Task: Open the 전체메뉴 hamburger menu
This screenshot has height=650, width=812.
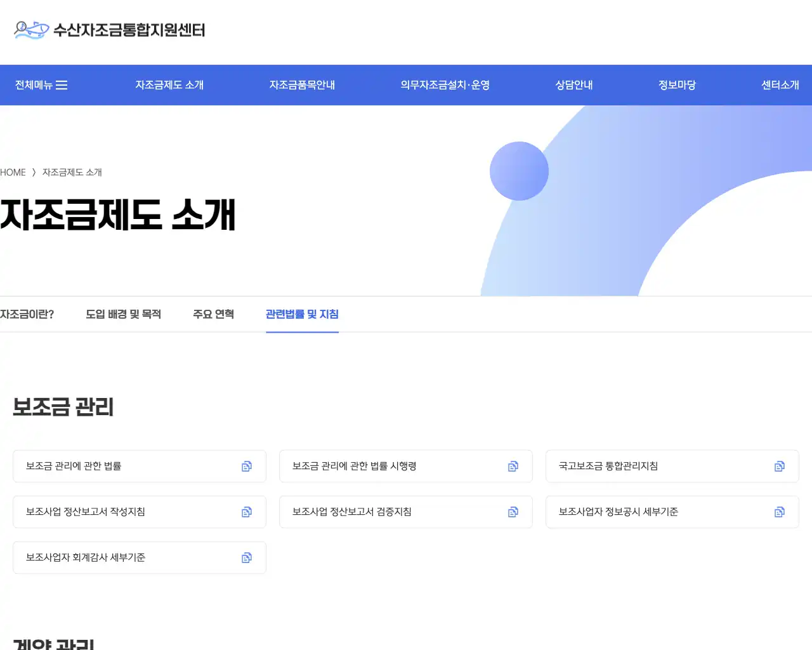Action: [41, 84]
